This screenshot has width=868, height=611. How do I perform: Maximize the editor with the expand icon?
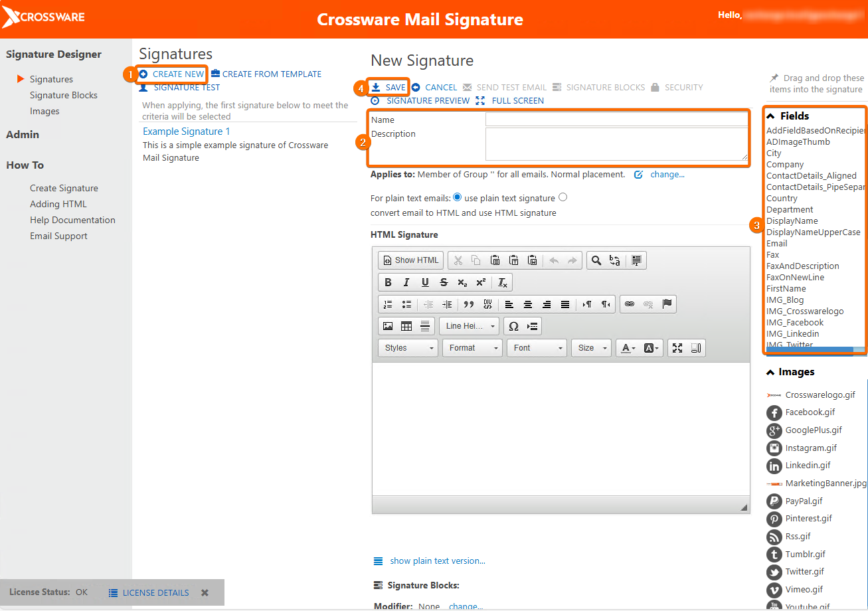click(677, 348)
